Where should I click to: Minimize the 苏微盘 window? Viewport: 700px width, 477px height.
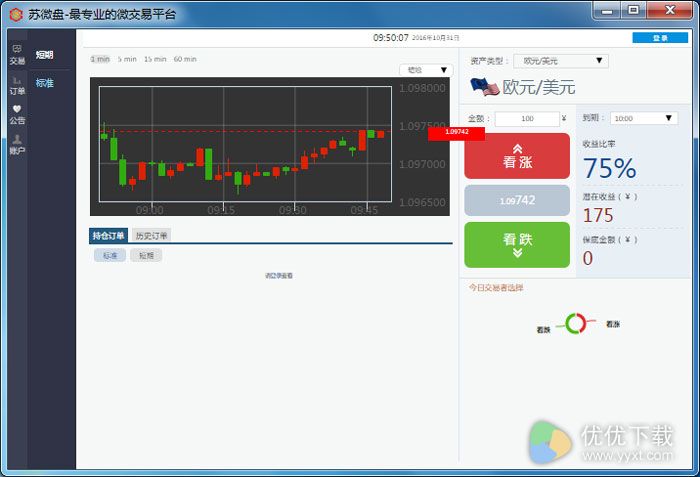click(607, 10)
